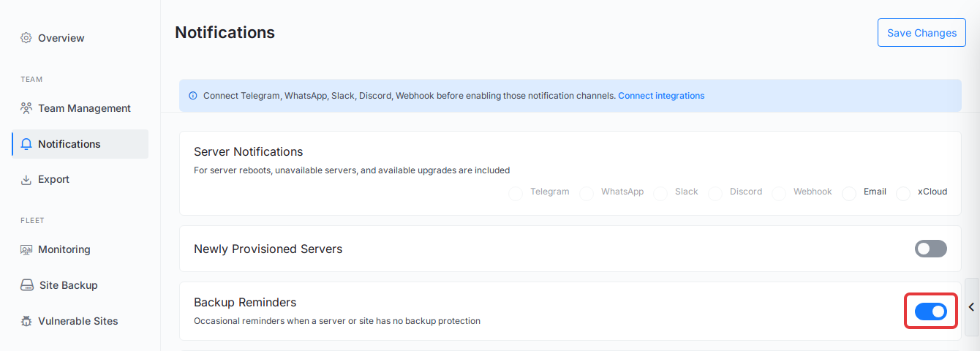Click the Newly Provisioned Servers label
The image size is (980, 351).
pos(268,249)
